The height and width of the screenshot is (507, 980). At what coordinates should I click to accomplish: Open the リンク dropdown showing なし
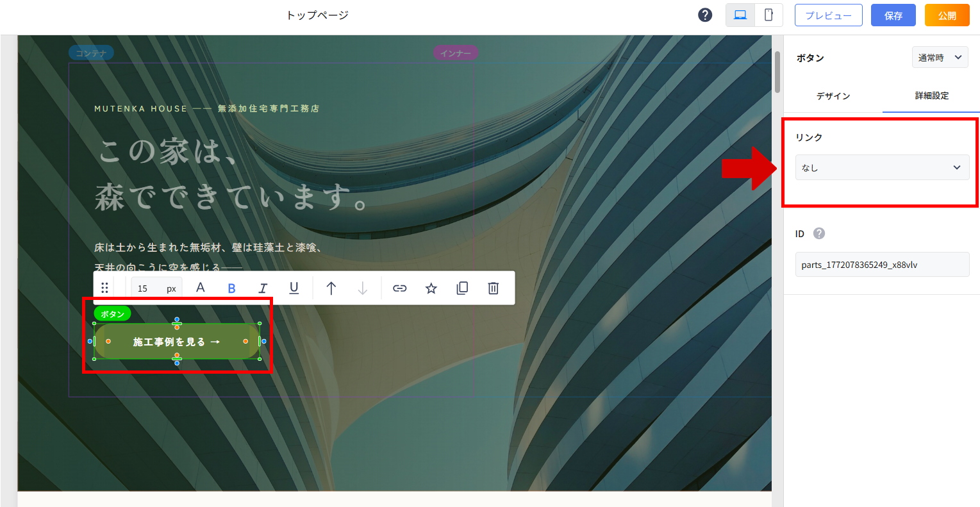click(882, 167)
